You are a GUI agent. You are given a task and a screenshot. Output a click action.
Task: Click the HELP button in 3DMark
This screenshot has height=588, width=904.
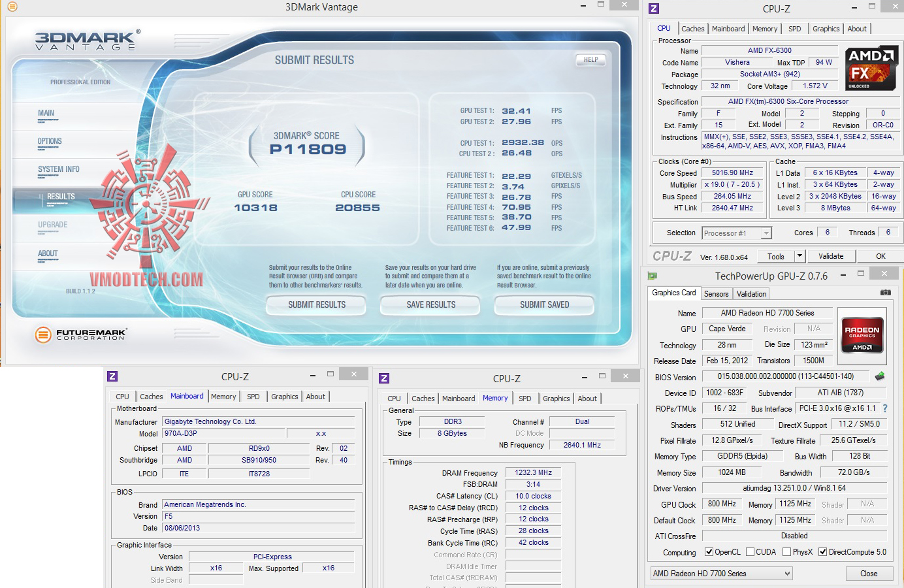tap(591, 59)
